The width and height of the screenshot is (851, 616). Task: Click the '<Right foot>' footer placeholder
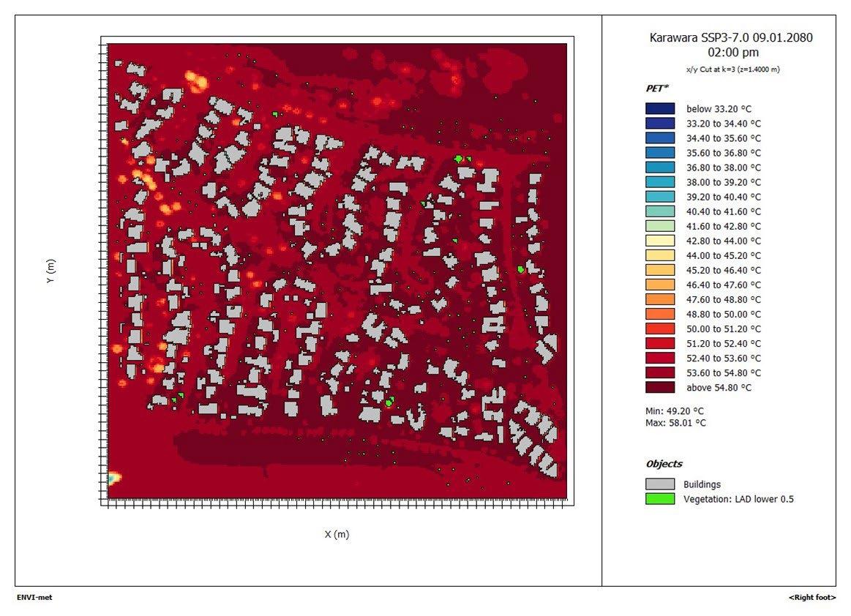pos(812,598)
